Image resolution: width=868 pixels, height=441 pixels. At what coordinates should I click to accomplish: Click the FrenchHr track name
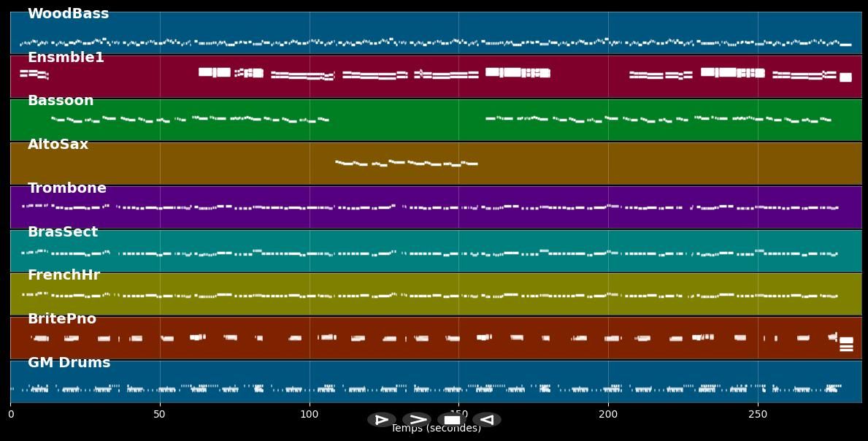tap(64, 275)
